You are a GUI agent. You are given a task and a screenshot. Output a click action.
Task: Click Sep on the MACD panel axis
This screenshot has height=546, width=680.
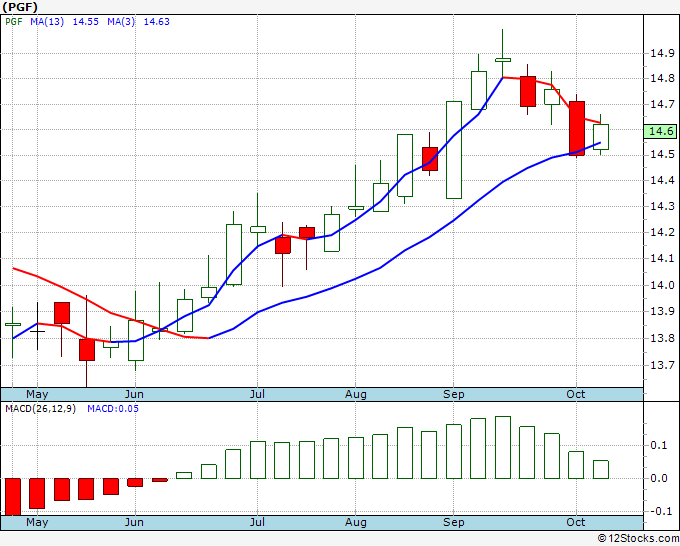point(454,523)
